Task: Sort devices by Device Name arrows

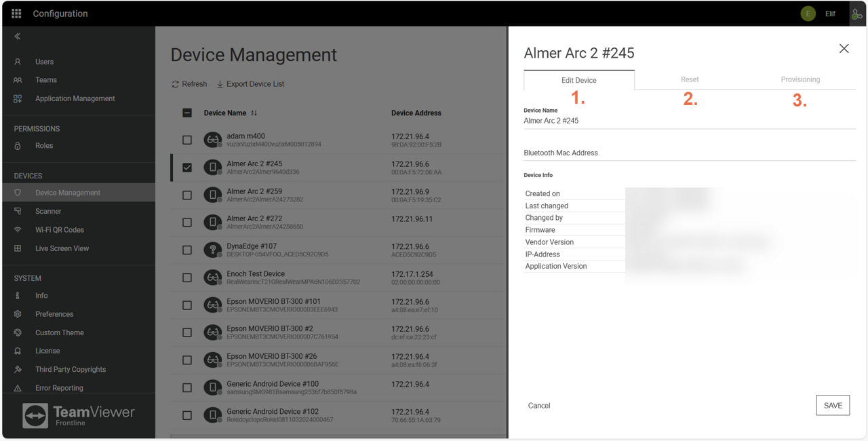Action: tap(254, 113)
